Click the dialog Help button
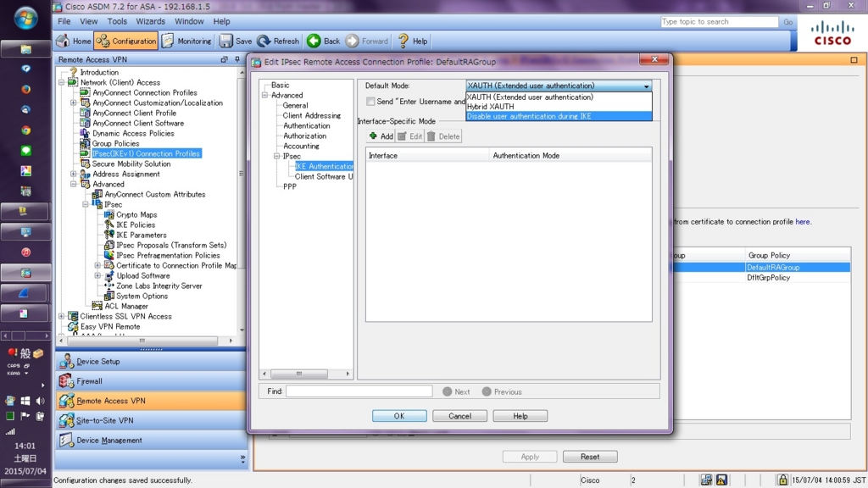 [520, 416]
